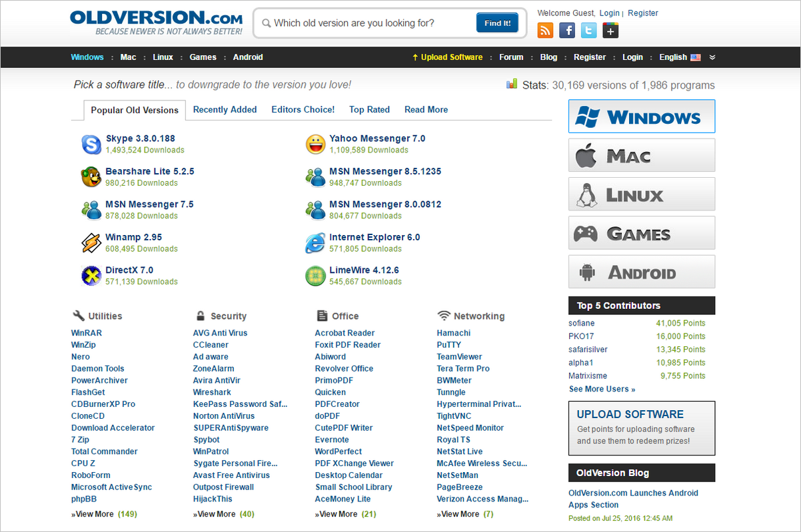The image size is (801, 532).
Task: Click the Register link beside Welcome Guest
Action: (x=643, y=13)
